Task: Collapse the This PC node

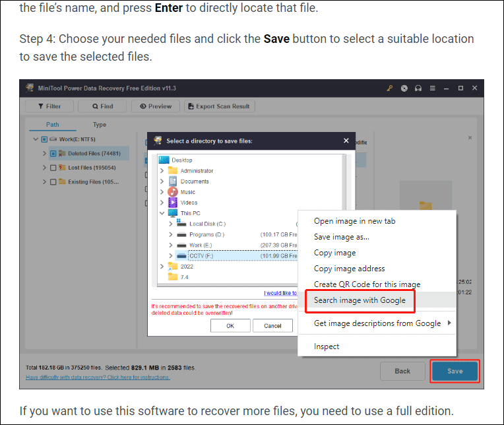Action: pyautogui.click(x=162, y=213)
